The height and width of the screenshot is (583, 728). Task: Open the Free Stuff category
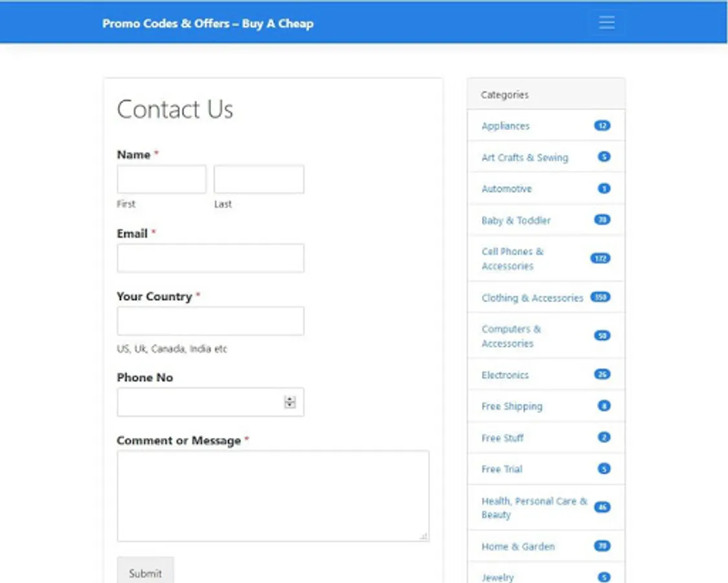tap(503, 438)
